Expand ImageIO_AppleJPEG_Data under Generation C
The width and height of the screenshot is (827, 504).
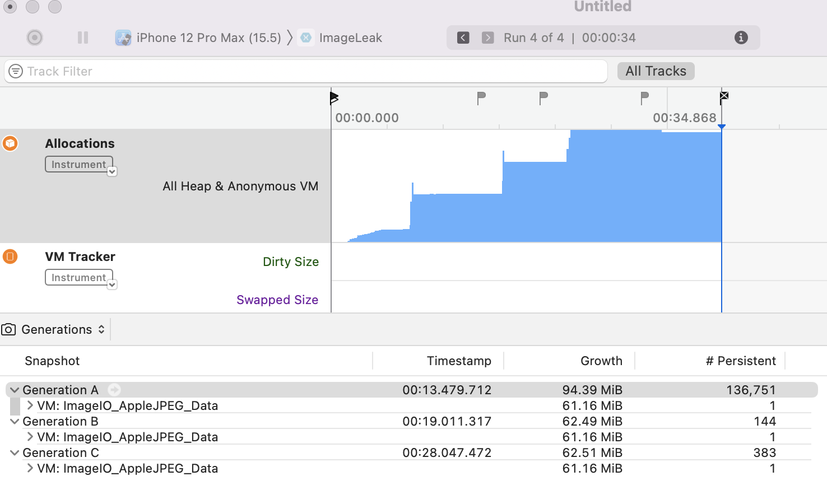30,468
